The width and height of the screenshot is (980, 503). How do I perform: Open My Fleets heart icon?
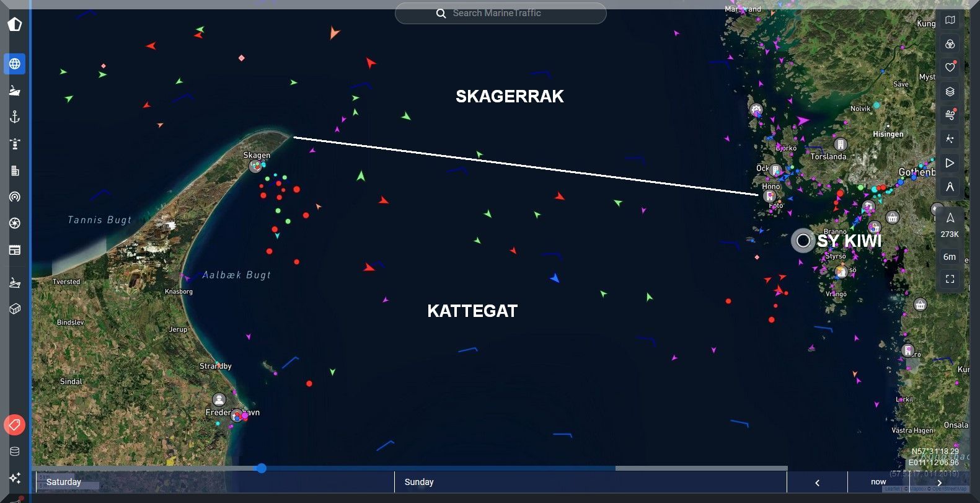[950, 68]
